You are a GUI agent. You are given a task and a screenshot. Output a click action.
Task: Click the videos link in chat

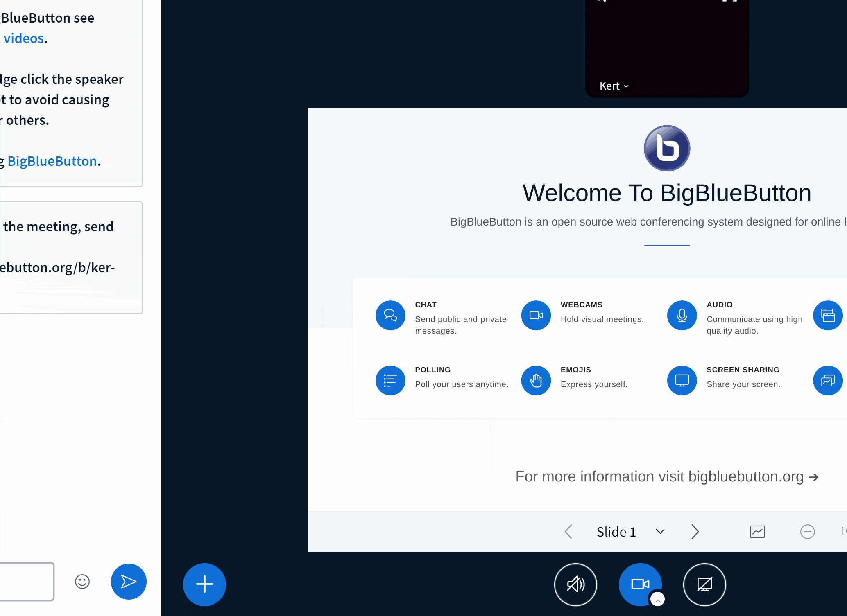point(23,38)
